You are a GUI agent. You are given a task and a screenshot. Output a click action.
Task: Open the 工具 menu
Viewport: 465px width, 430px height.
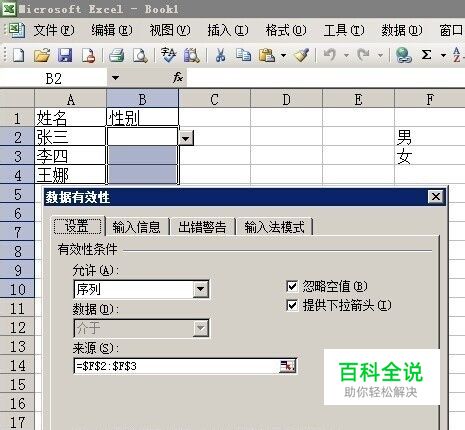(344, 31)
